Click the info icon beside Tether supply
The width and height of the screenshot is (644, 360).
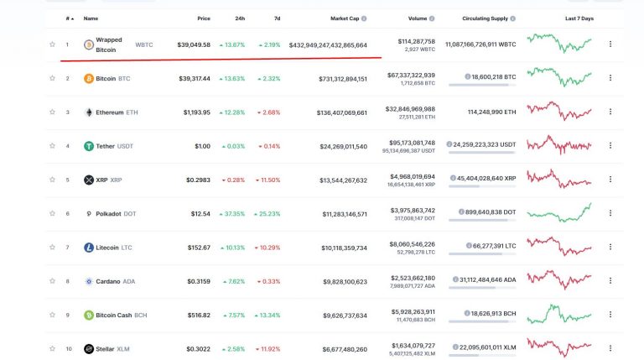pos(449,144)
